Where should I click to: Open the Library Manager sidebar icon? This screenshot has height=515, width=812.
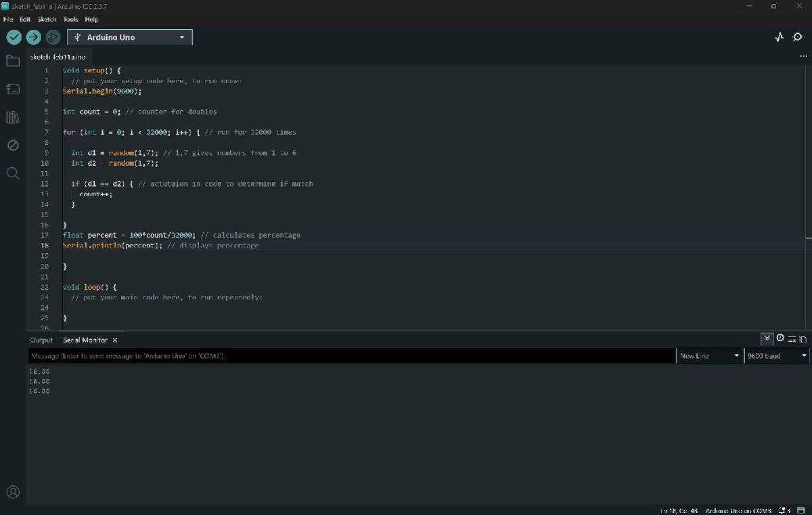pyautogui.click(x=13, y=117)
